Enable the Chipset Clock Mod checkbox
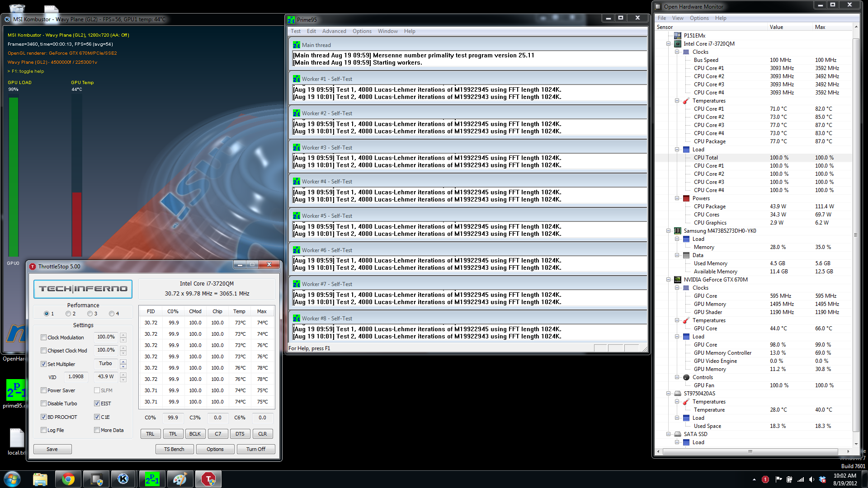The height and width of the screenshot is (488, 868). point(43,351)
